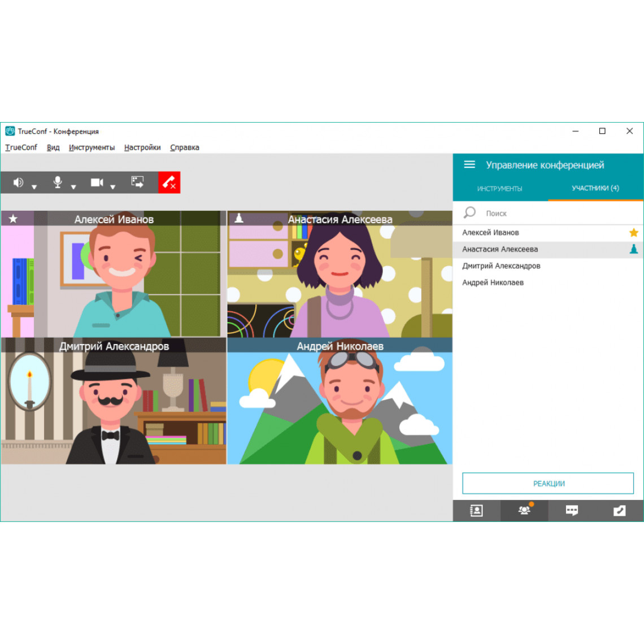Open the Вид menu
The height and width of the screenshot is (644, 644).
pyautogui.click(x=53, y=147)
